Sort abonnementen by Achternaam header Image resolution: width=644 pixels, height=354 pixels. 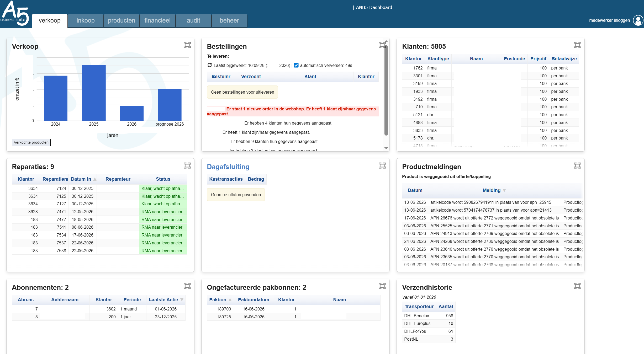65,300
